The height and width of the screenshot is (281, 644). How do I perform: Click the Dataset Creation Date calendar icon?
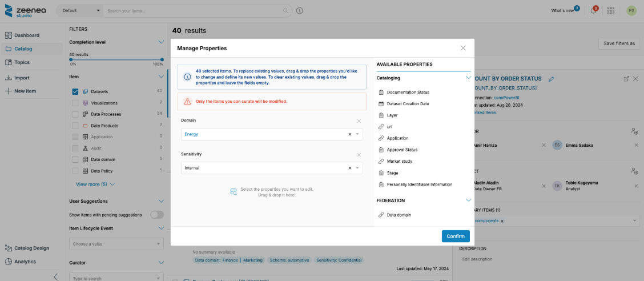pyautogui.click(x=381, y=104)
